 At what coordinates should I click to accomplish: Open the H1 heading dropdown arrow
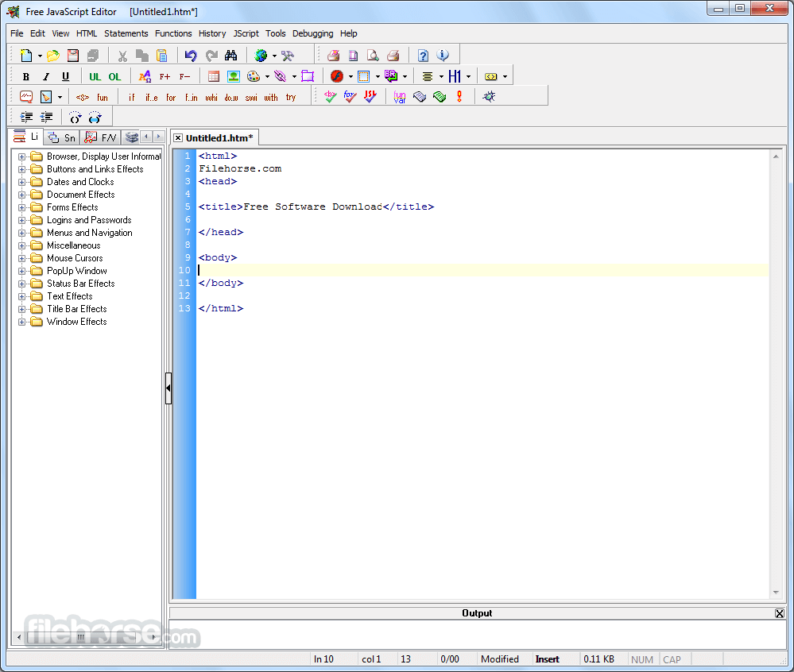468,77
